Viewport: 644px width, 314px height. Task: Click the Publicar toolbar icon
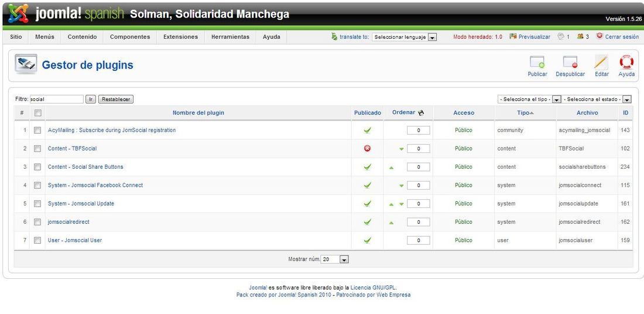(537, 63)
